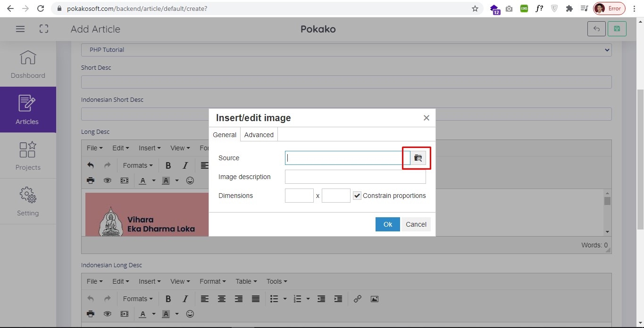The width and height of the screenshot is (644, 328).
Task: Close the Insert/edit image dialog
Action: pyautogui.click(x=426, y=118)
